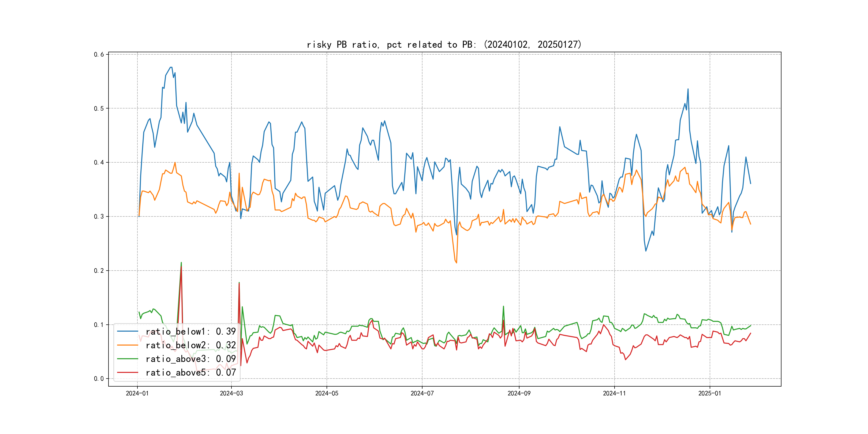Image resolution: width=868 pixels, height=434 pixels.
Task: Click the green ratio_above3 legend line
Action: (x=127, y=359)
